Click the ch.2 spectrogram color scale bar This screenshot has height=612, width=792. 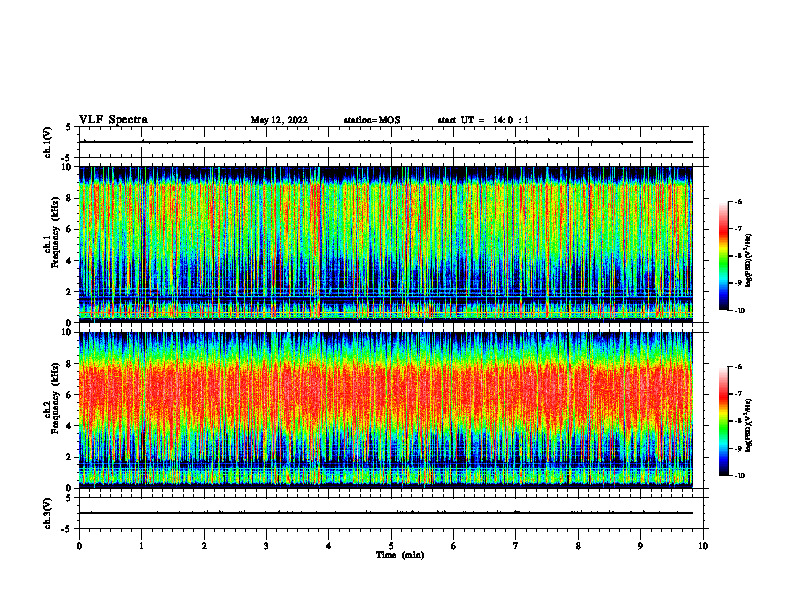pos(724,421)
